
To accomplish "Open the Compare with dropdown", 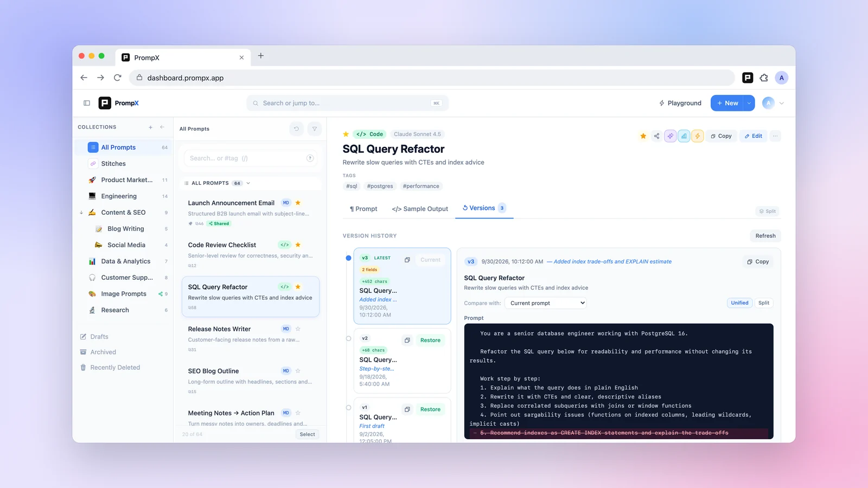I will click(546, 303).
